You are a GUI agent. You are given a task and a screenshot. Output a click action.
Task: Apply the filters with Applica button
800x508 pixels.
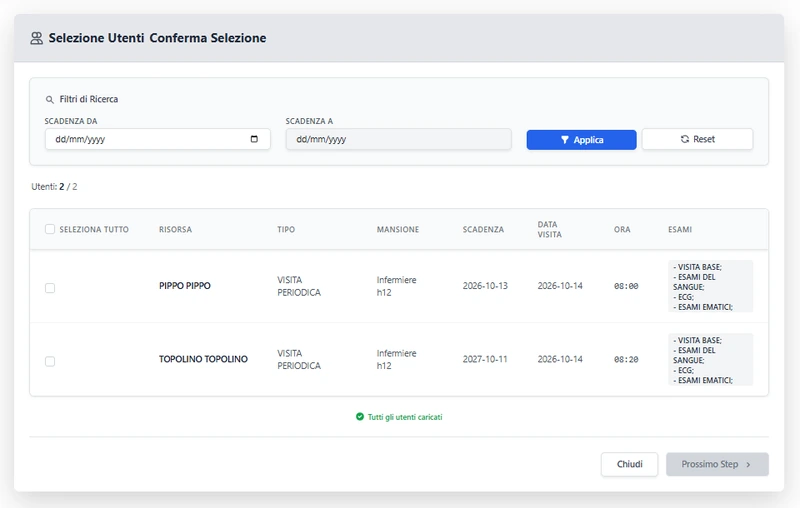pyautogui.click(x=581, y=140)
